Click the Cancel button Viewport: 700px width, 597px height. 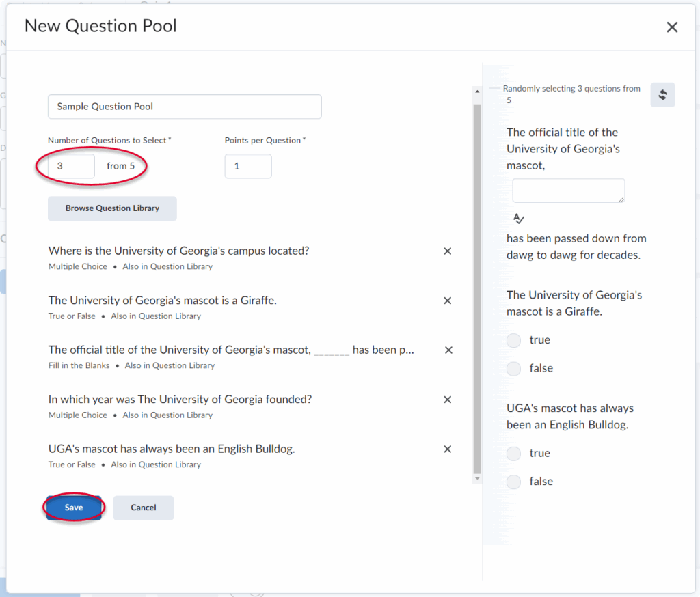[x=144, y=508]
